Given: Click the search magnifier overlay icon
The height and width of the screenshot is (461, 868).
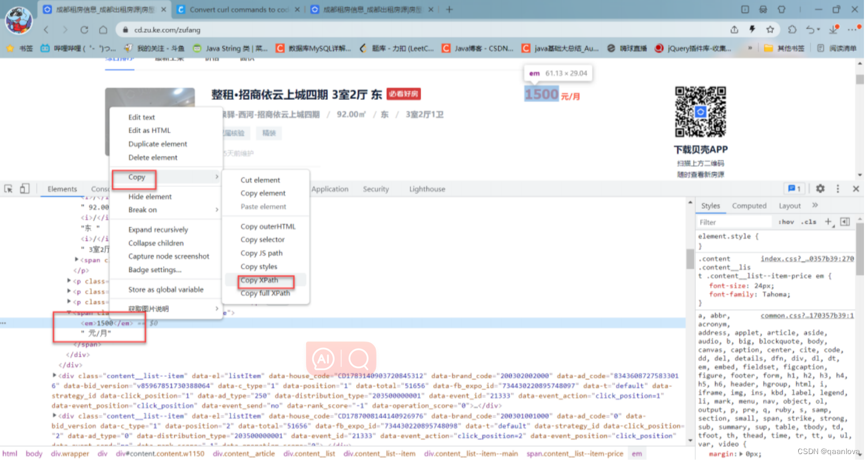Looking at the screenshot, I should (358, 359).
